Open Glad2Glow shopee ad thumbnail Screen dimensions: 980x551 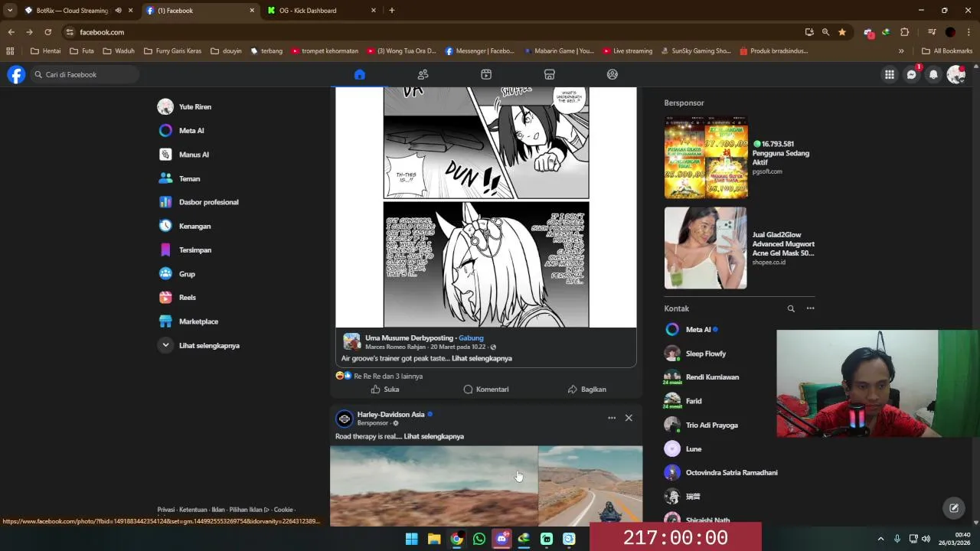tap(706, 248)
